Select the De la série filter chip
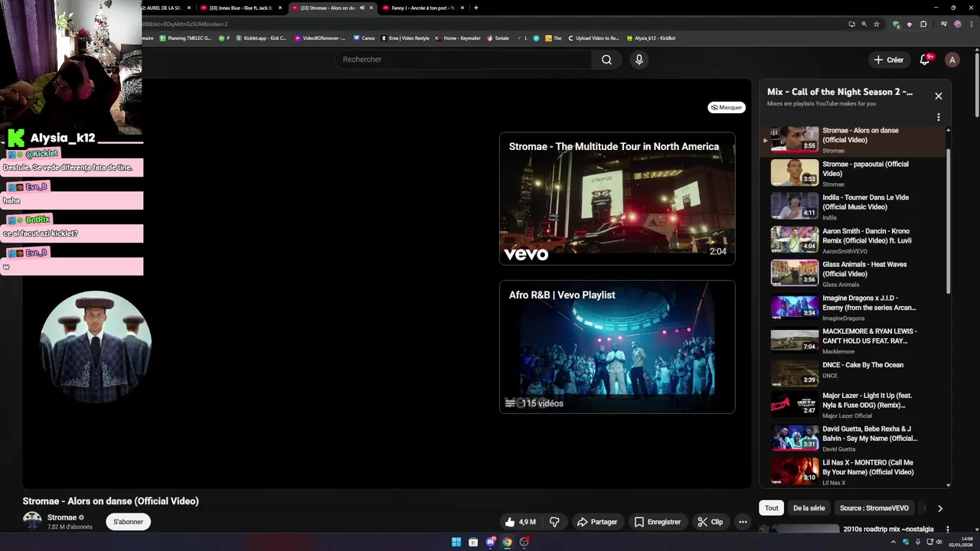Image resolution: width=980 pixels, height=551 pixels. point(809,508)
